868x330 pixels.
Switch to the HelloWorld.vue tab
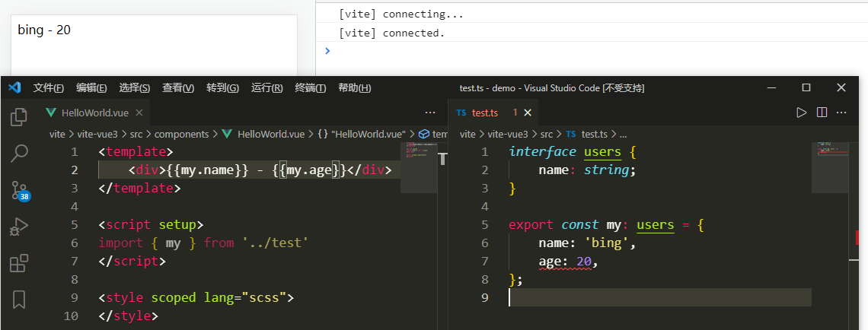tap(94, 113)
